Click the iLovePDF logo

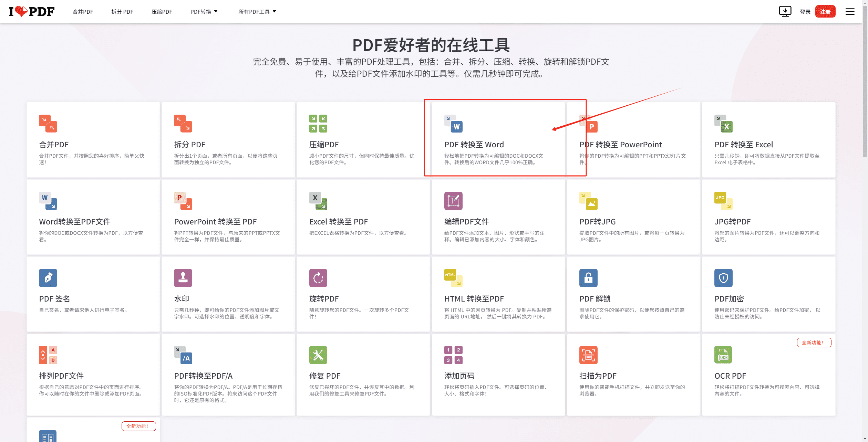point(32,11)
